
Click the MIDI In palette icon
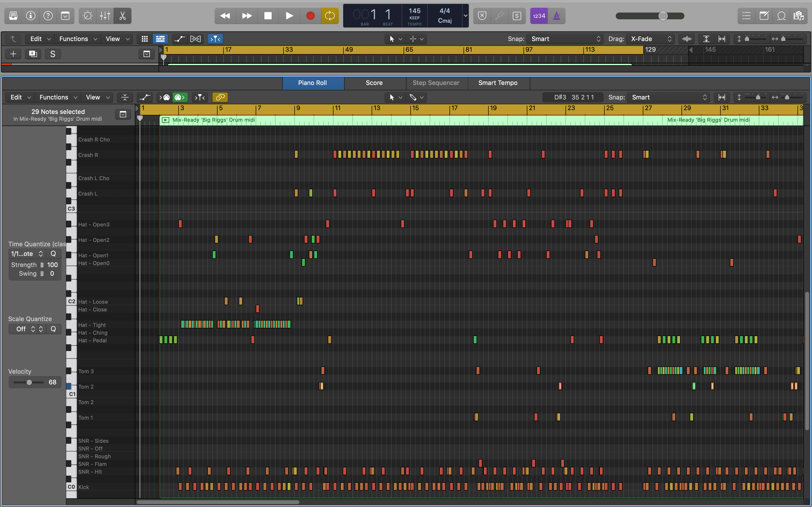click(165, 97)
